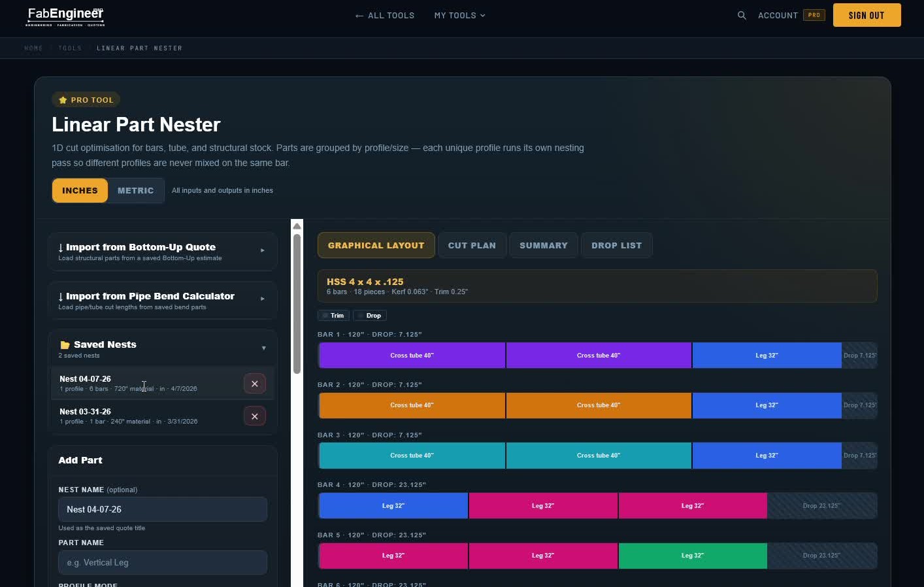Viewport: 924px width, 587px height.
Task: Switch to the CUT PLAN tab
Action: click(472, 245)
